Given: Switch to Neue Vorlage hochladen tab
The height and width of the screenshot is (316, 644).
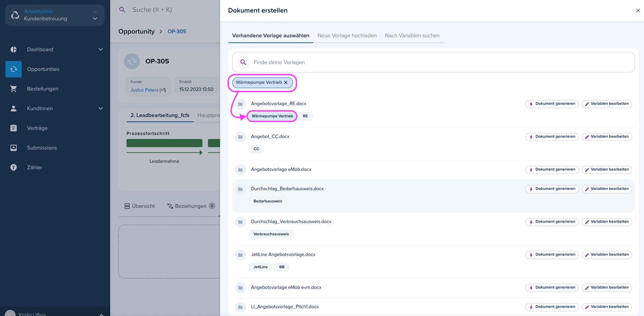Looking at the screenshot, I should click(347, 36).
